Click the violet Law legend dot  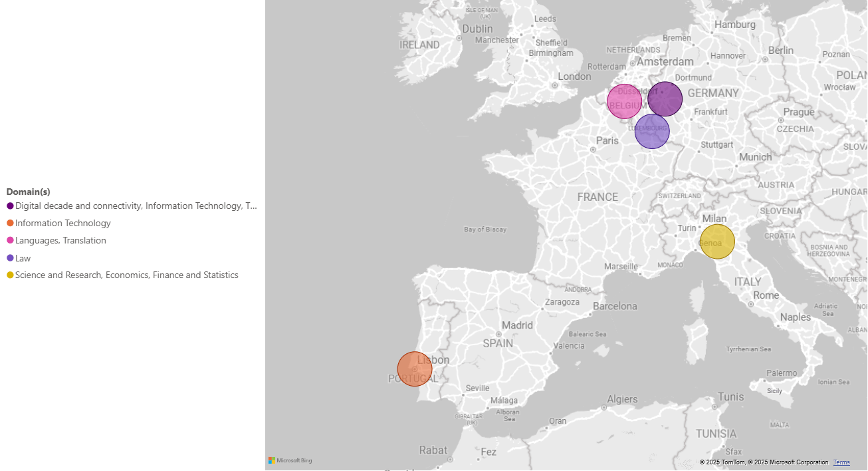(10, 258)
